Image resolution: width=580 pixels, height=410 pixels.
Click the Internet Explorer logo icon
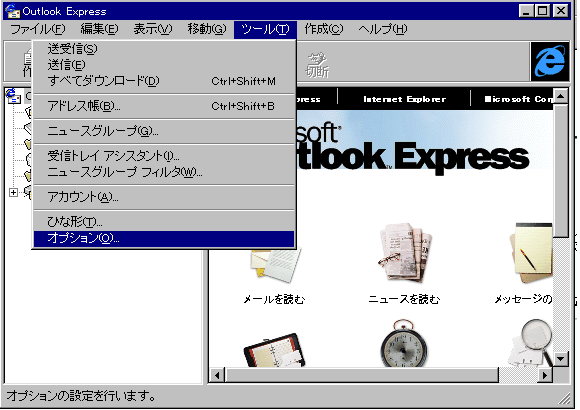coord(550,61)
